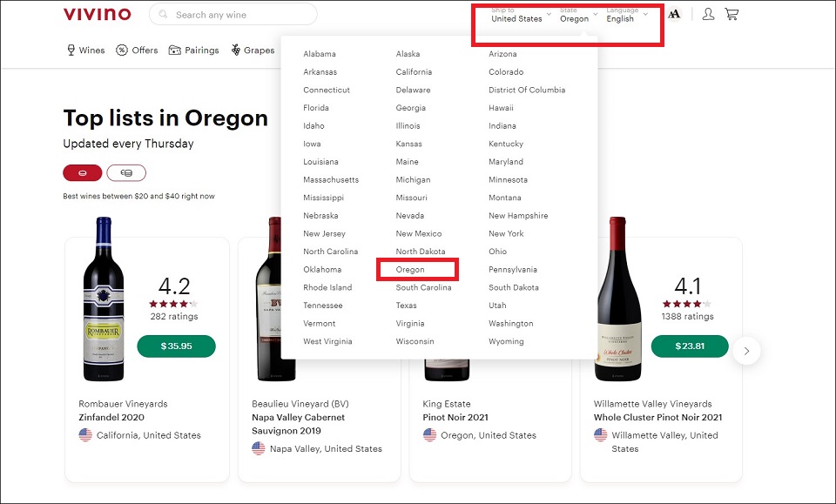Click the wine glass icon beside Wines
Screen dimensions: 836x504
71,50
